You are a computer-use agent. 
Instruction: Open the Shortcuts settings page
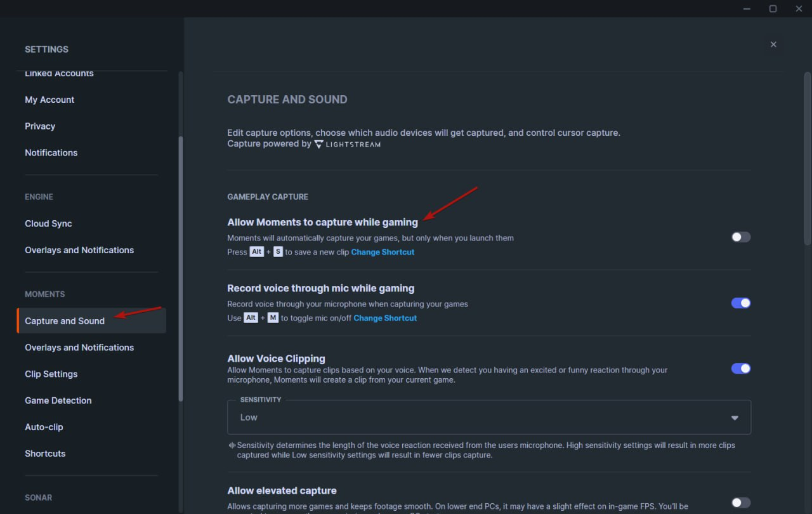[x=45, y=454]
